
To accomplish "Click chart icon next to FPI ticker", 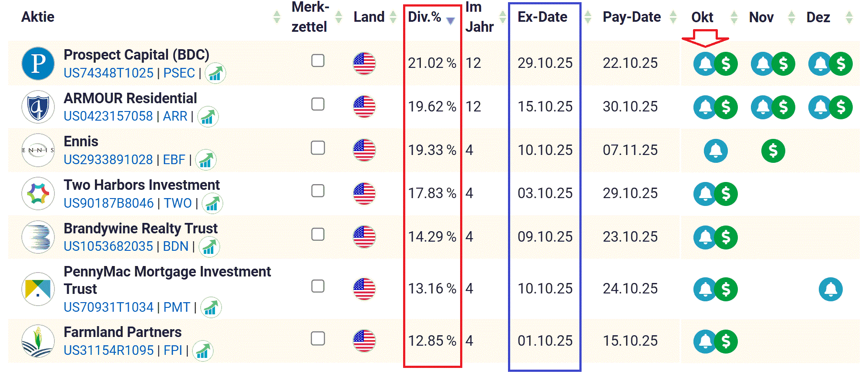I will [202, 351].
